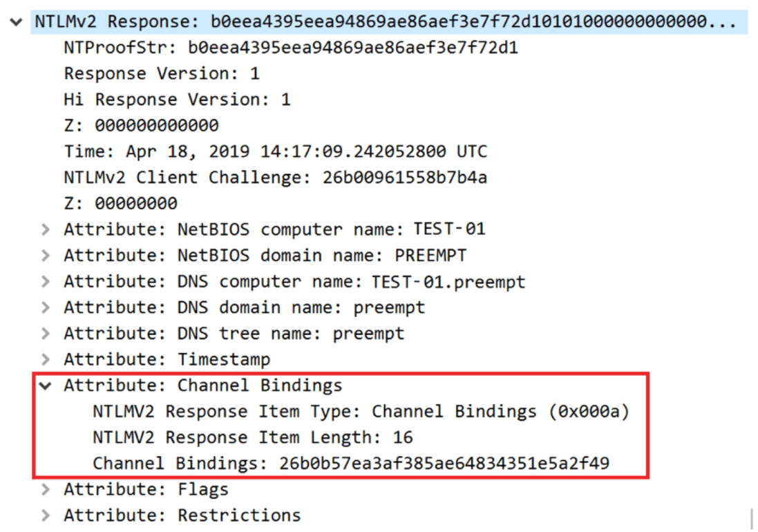Image resolution: width=758 pixels, height=532 pixels.
Task: Expand the NetBIOS computer name attribute
Action: point(46,229)
